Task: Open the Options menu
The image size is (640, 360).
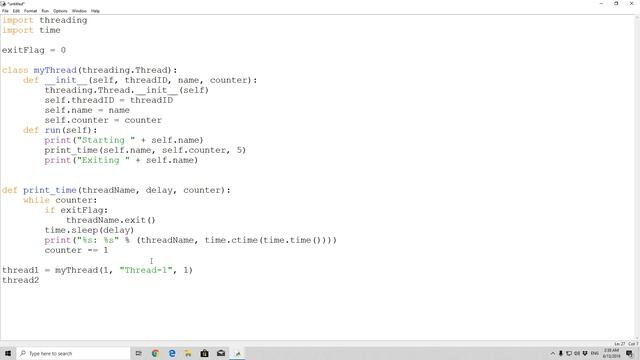Action: click(x=60, y=11)
